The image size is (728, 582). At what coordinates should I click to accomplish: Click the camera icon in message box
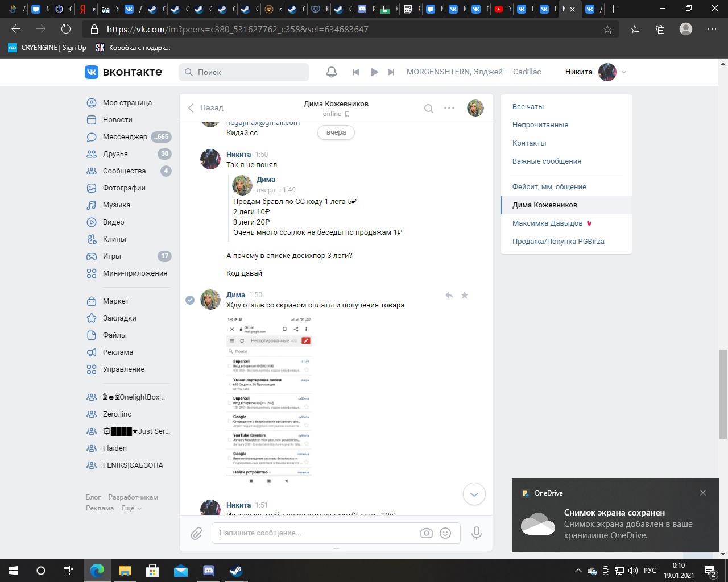[x=426, y=533]
